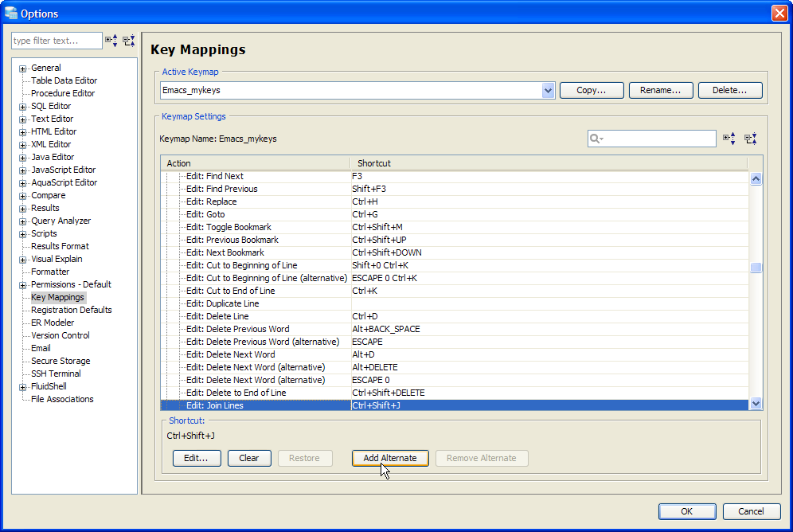Click the Shortcut column header
The height and width of the screenshot is (532, 793).
pyautogui.click(x=549, y=163)
